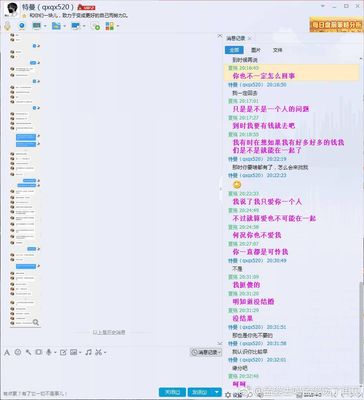This screenshot has height=400, width=364.
Task: Start a voice call with the microphone icon
Action: point(7,26)
